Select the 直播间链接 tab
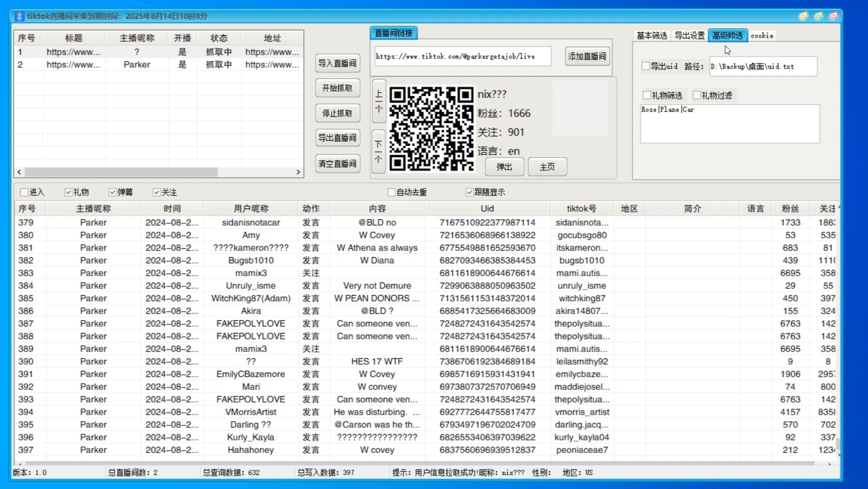868x489 pixels. coord(394,33)
